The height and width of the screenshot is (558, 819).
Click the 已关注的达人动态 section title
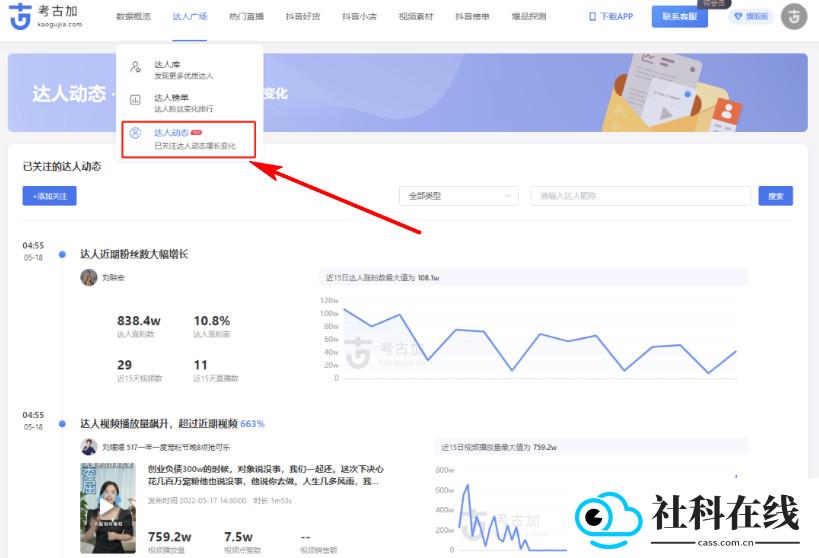coord(62,167)
